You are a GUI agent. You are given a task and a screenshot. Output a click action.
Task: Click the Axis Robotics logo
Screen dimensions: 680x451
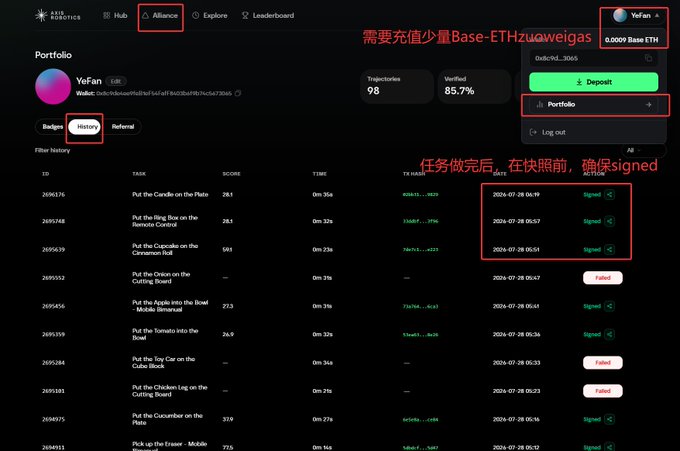58,16
